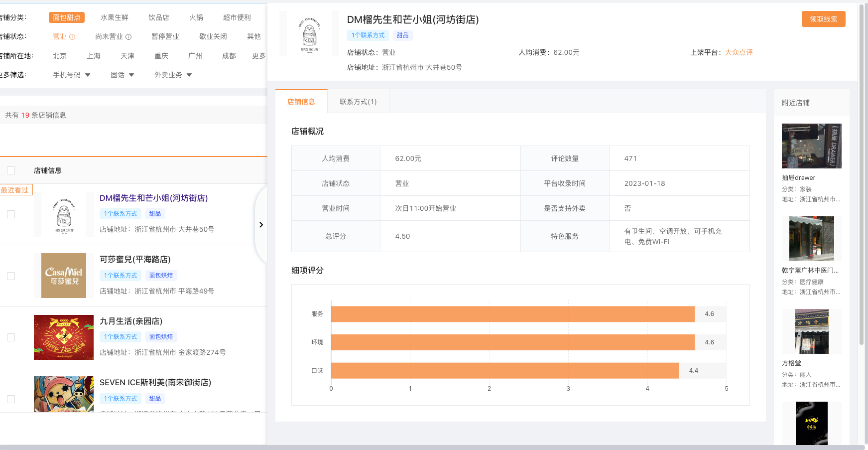Viewport: 868px width, 450px height.
Task: Filter shops by 重庆
Action: (161, 56)
